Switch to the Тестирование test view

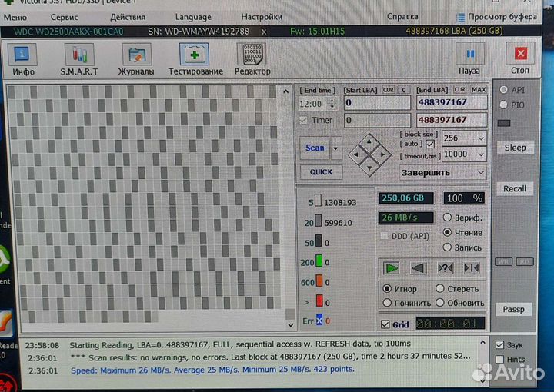pyautogui.click(x=195, y=56)
